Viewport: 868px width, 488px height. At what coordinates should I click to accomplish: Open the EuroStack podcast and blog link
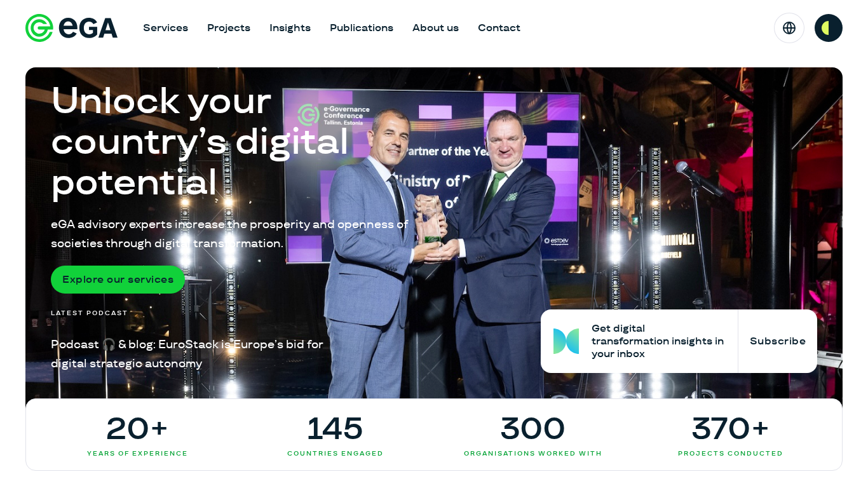coord(187,354)
